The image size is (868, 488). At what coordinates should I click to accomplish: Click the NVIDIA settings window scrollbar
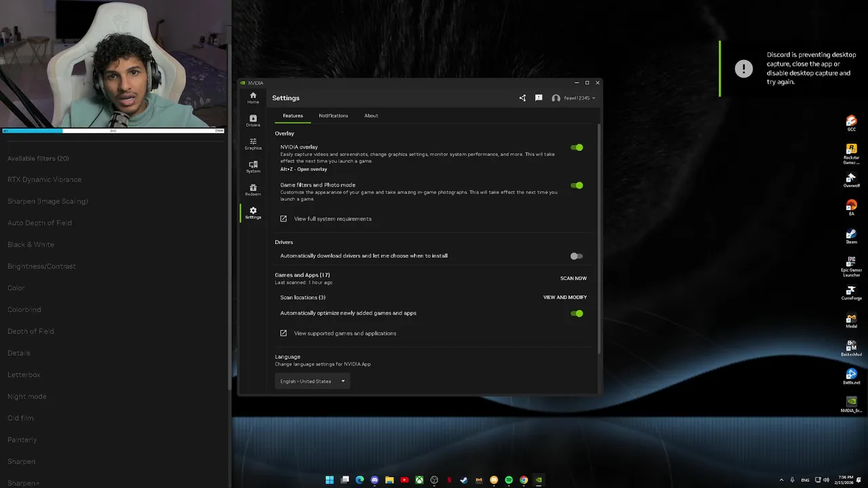pos(599,237)
